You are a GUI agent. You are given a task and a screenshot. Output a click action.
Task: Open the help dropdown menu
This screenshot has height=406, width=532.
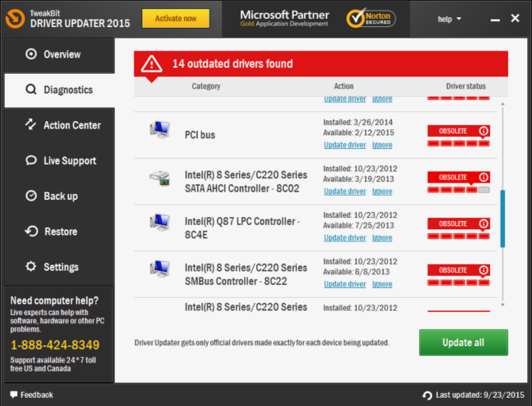click(x=449, y=19)
